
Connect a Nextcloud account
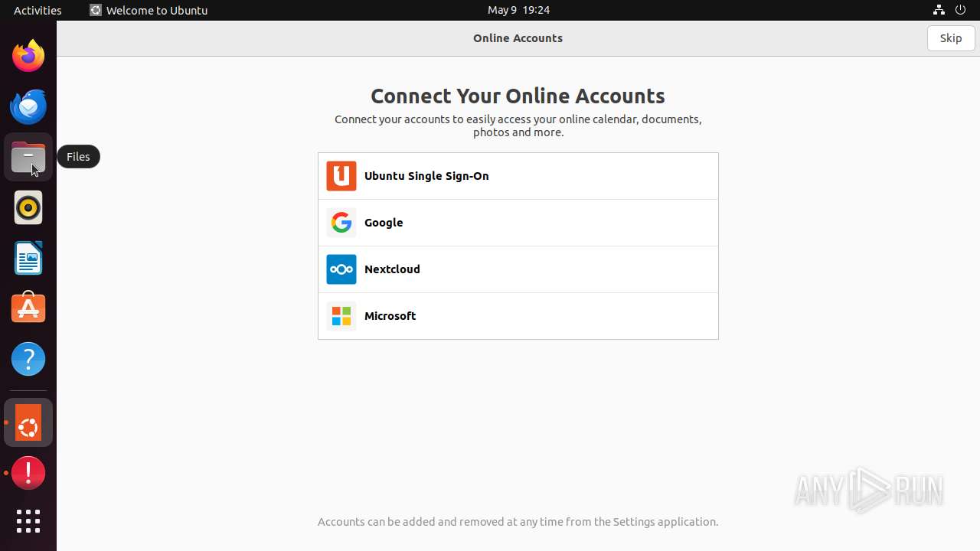pyautogui.click(x=518, y=269)
